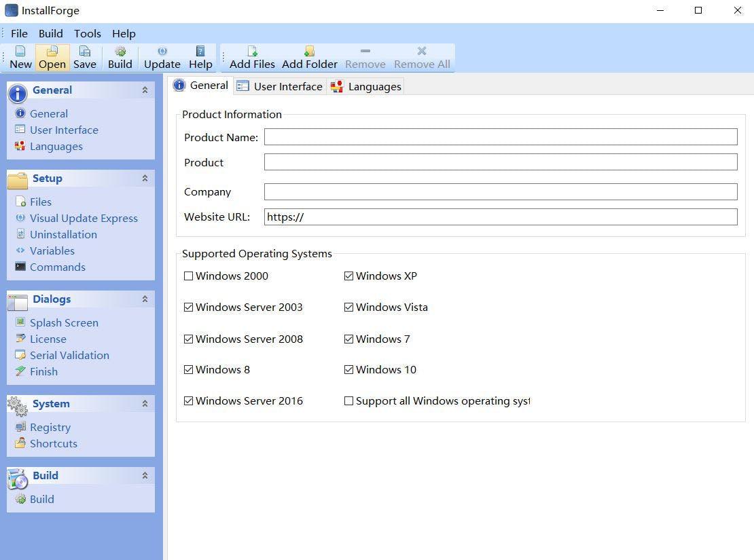Open the Build menu
Screen dimensions: 754x560
pyautogui.click(x=50, y=34)
